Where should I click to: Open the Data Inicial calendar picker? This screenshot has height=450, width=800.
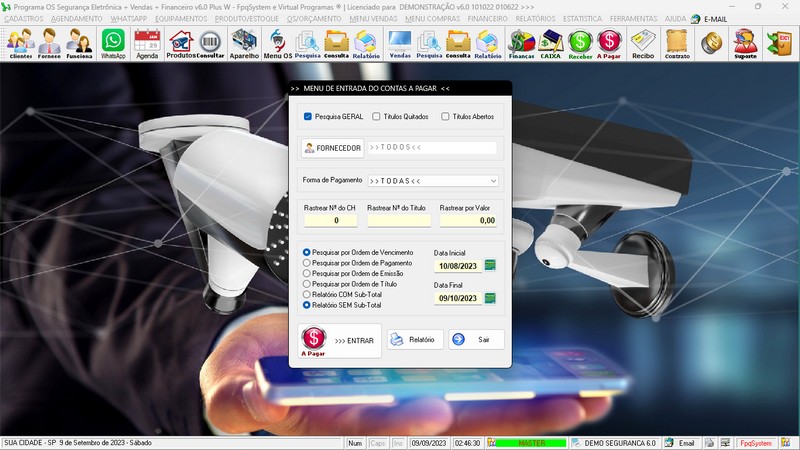490,266
